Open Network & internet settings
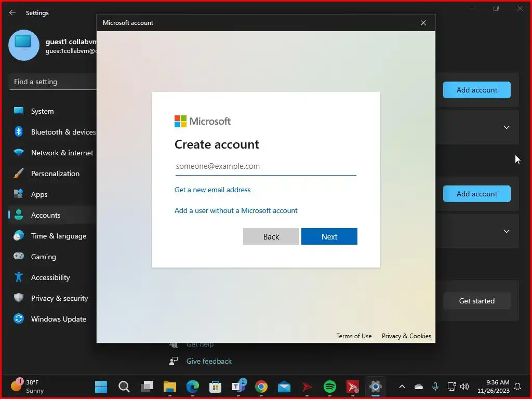532x399 pixels. (x=52, y=153)
